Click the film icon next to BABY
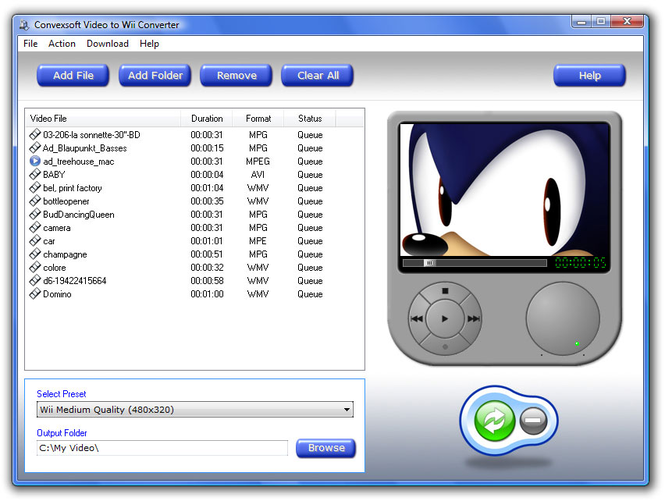This screenshot has height=501, width=665. pos(35,174)
